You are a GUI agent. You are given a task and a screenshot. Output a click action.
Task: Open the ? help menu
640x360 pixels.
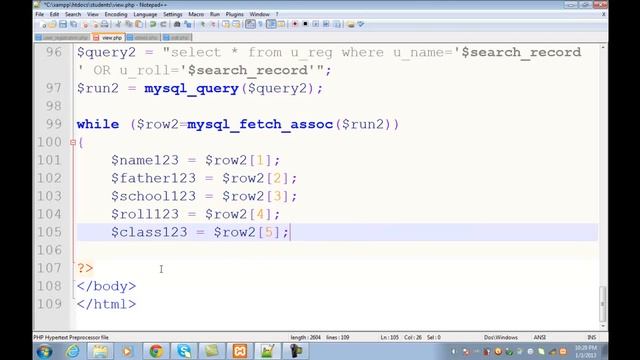coord(277,14)
